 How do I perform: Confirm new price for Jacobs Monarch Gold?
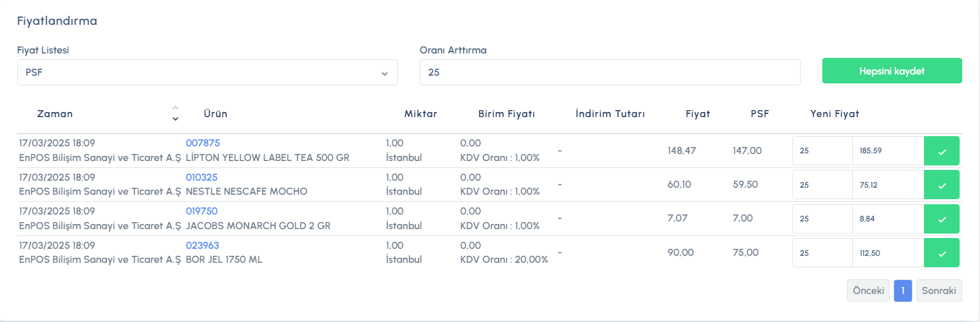click(x=942, y=219)
